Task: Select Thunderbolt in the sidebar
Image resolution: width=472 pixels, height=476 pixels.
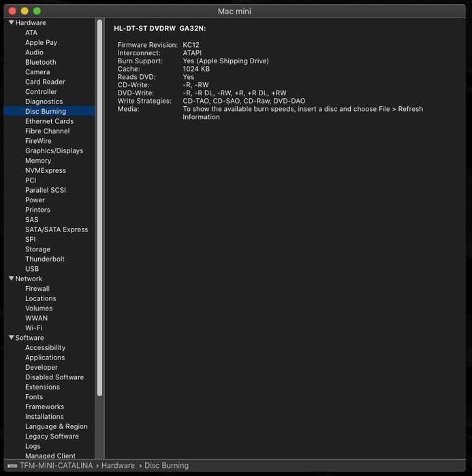Action: (45, 259)
